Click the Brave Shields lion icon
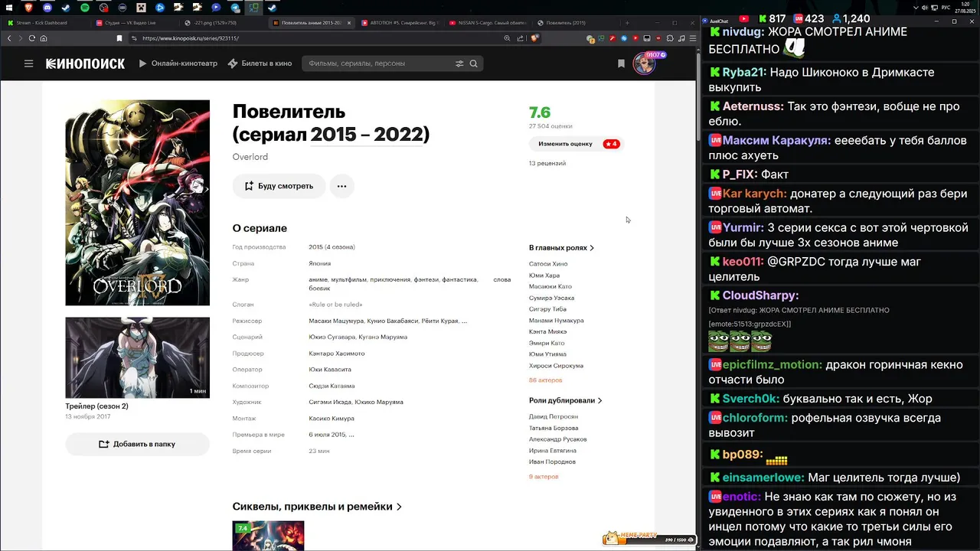This screenshot has height=551, width=980. pyautogui.click(x=534, y=38)
